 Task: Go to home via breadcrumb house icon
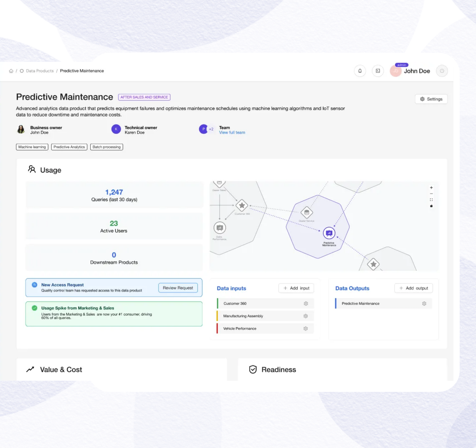click(11, 71)
